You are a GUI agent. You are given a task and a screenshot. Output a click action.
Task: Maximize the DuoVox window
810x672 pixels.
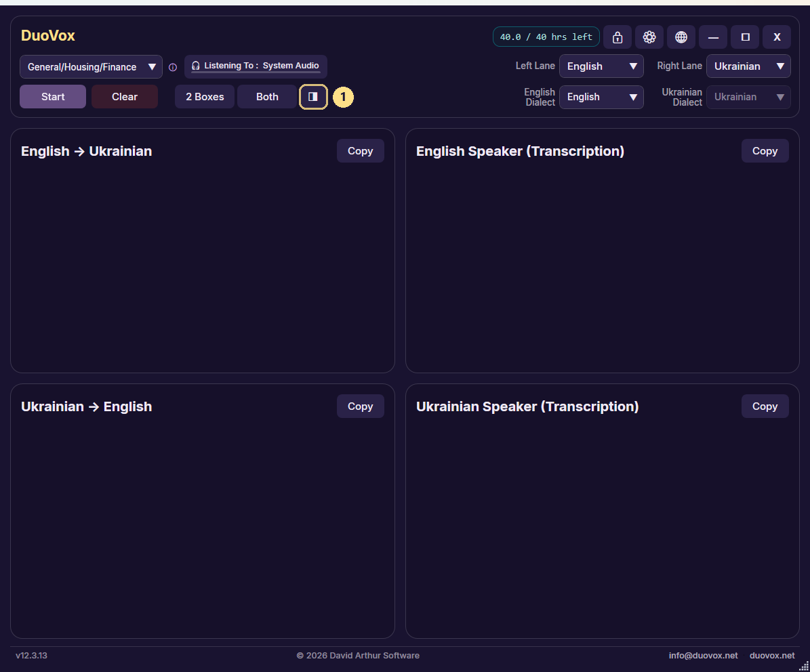pos(746,37)
